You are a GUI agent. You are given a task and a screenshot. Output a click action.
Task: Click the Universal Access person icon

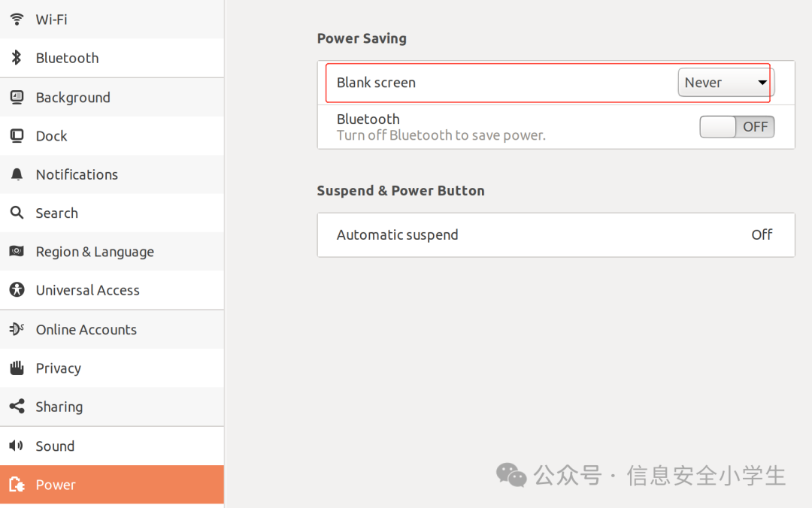click(x=17, y=290)
